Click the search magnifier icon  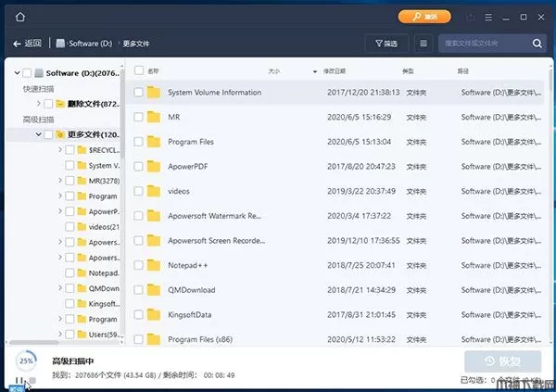(537, 44)
